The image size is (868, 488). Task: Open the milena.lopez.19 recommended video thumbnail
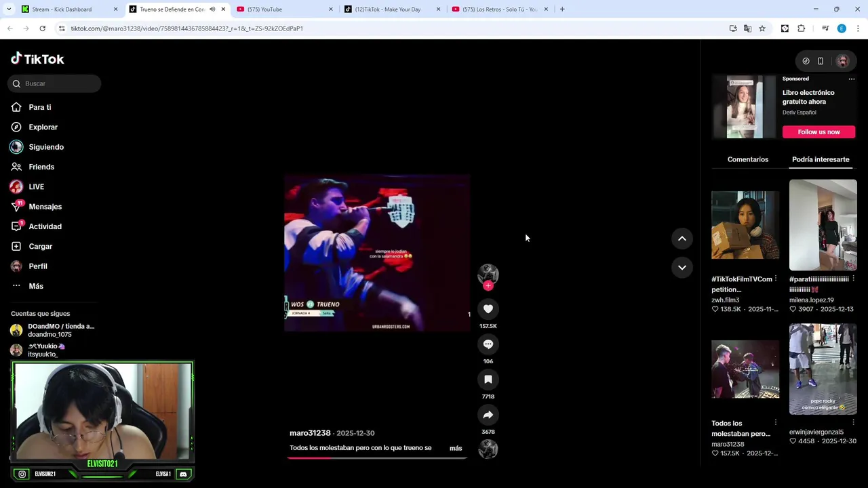point(823,225)
